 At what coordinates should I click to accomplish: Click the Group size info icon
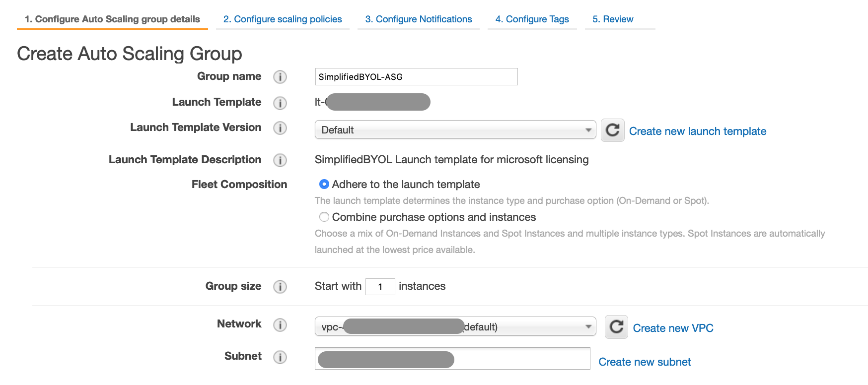280,287
